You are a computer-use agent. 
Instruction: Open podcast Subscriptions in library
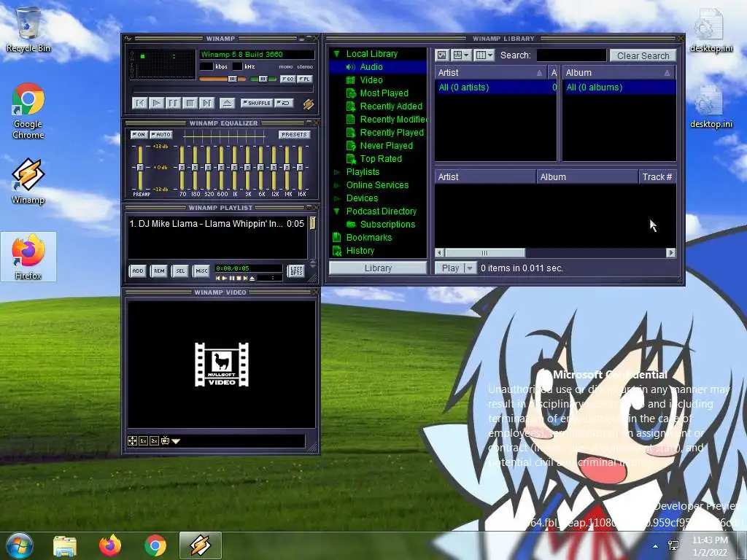coord(387,225)
